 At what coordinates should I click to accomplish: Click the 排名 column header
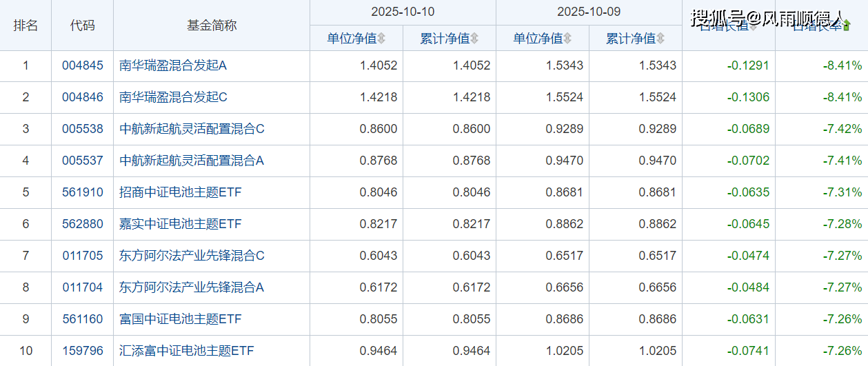tap(26, 26)
